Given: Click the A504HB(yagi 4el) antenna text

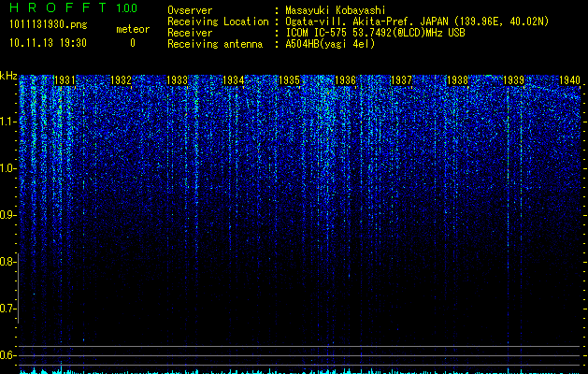Looking at the screenshot, I should pyautogui.click(x=330, y=44).
